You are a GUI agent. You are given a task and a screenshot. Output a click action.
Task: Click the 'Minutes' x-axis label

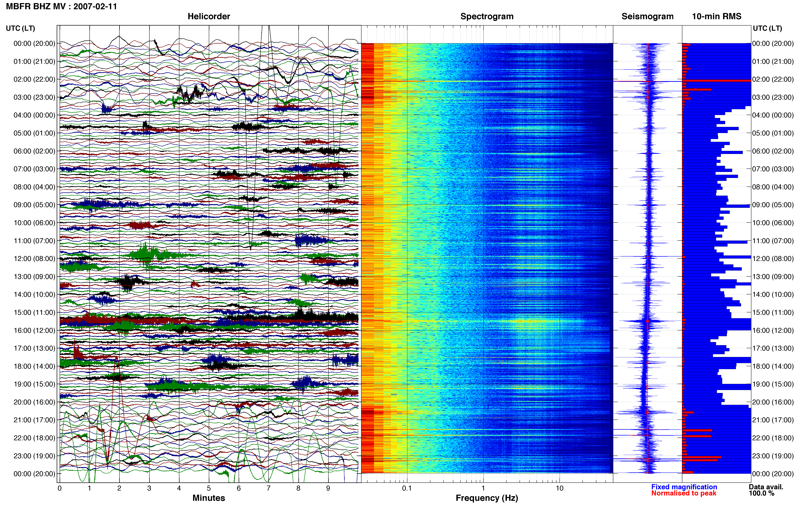[208, 498]
